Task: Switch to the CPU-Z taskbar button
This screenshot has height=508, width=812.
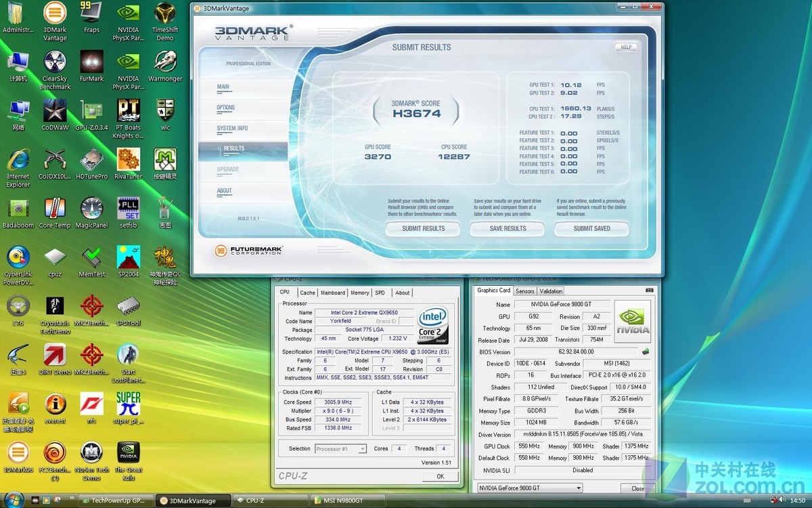Action: click(x=270, y=501)
